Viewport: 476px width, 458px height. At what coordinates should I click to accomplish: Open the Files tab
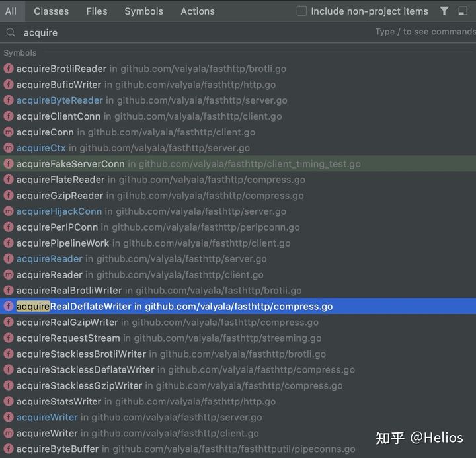point(97,11)
